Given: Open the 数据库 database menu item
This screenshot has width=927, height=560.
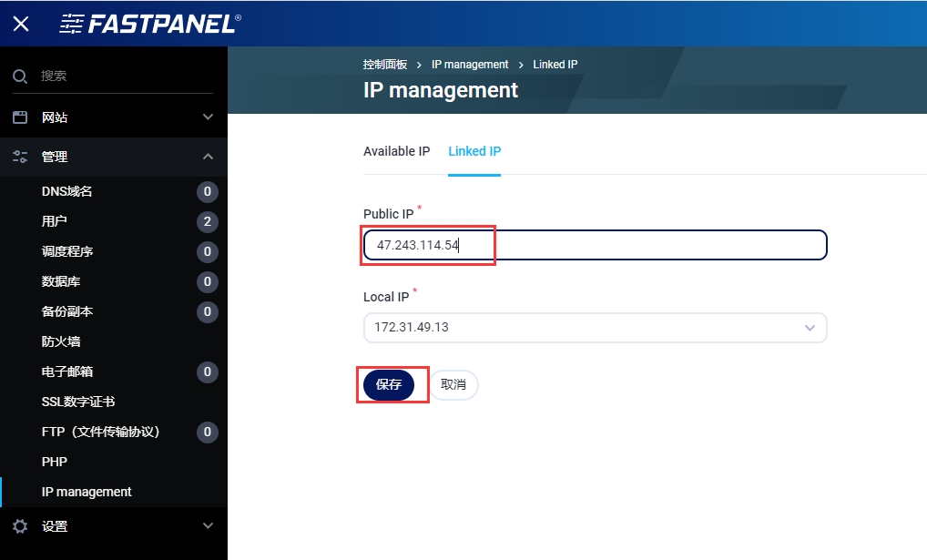Looking at the screenshot, I should pos(61,281).
